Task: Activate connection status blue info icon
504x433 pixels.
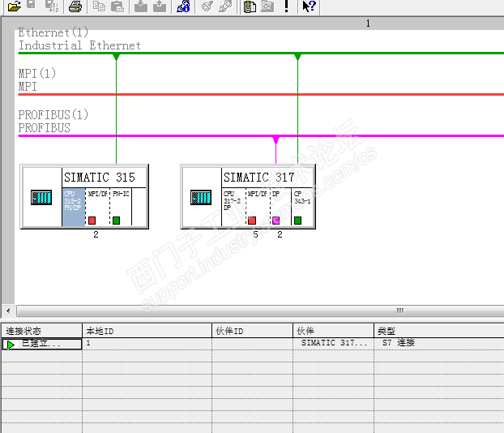Action: point(184,6)
